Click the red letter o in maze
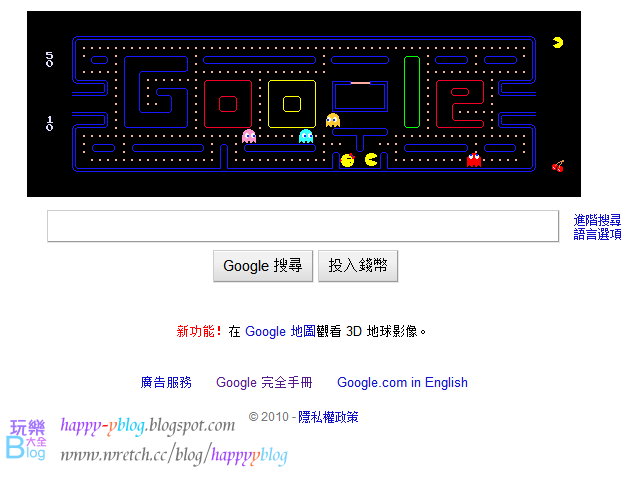This screenshot has height=480, width=640. pyautogui.click(x=228, y=104)
